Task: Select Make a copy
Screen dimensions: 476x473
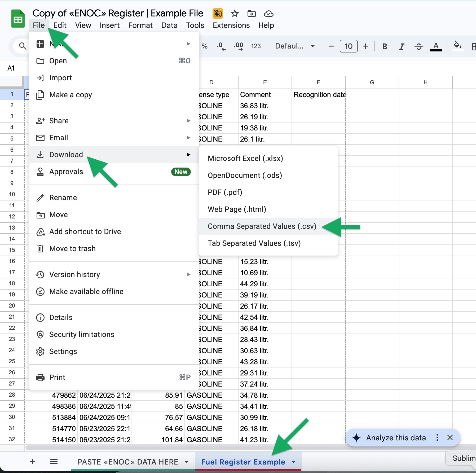Action: click(114, 95)
